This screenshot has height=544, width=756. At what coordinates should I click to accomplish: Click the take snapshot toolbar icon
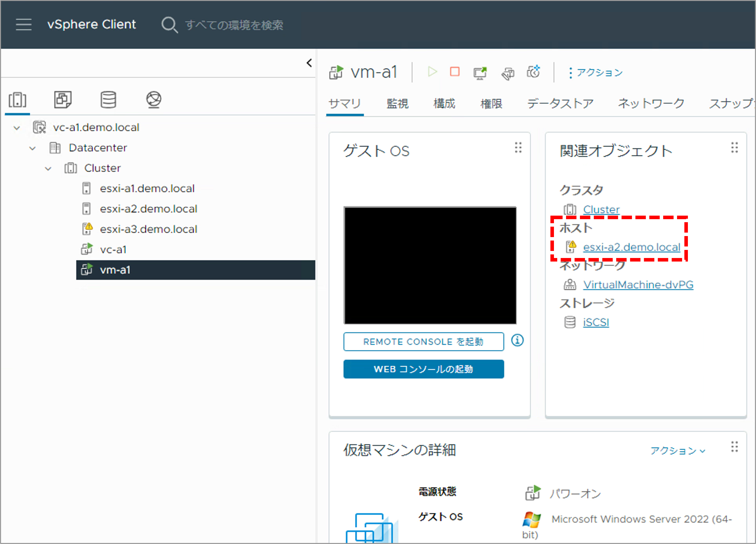533,72
